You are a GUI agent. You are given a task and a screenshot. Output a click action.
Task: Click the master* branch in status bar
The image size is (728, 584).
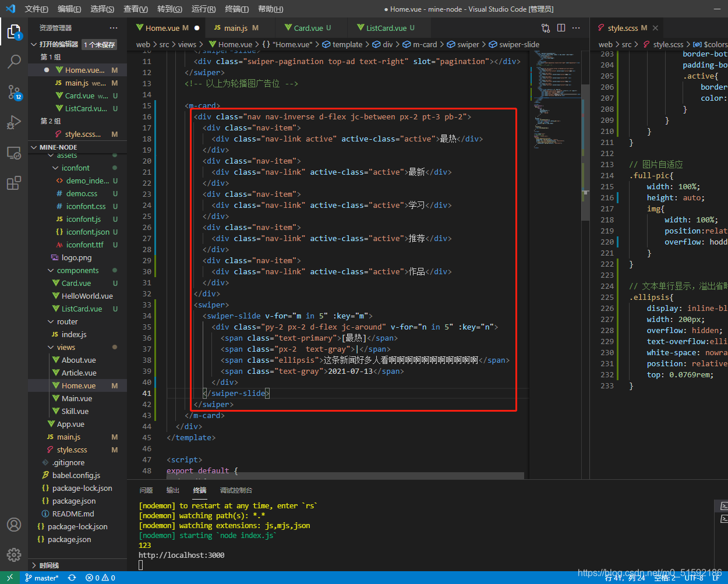(x=42, y=578)
